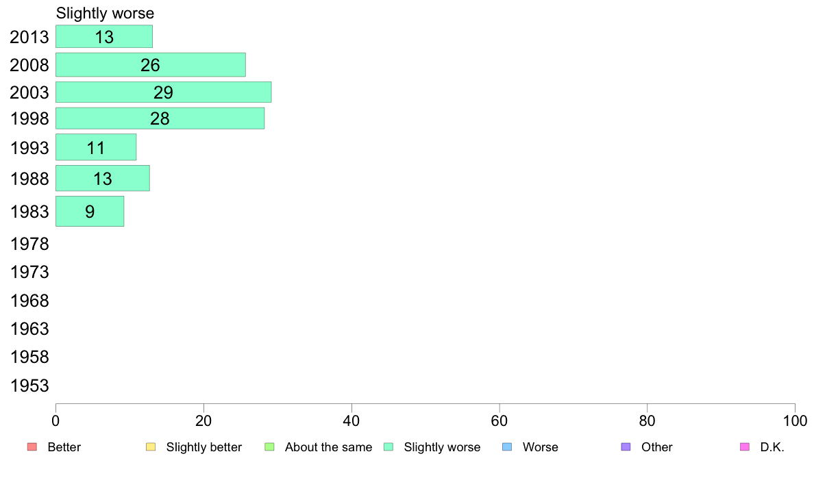Click the Slightly worse legend swatch

(x=388, y=447)
